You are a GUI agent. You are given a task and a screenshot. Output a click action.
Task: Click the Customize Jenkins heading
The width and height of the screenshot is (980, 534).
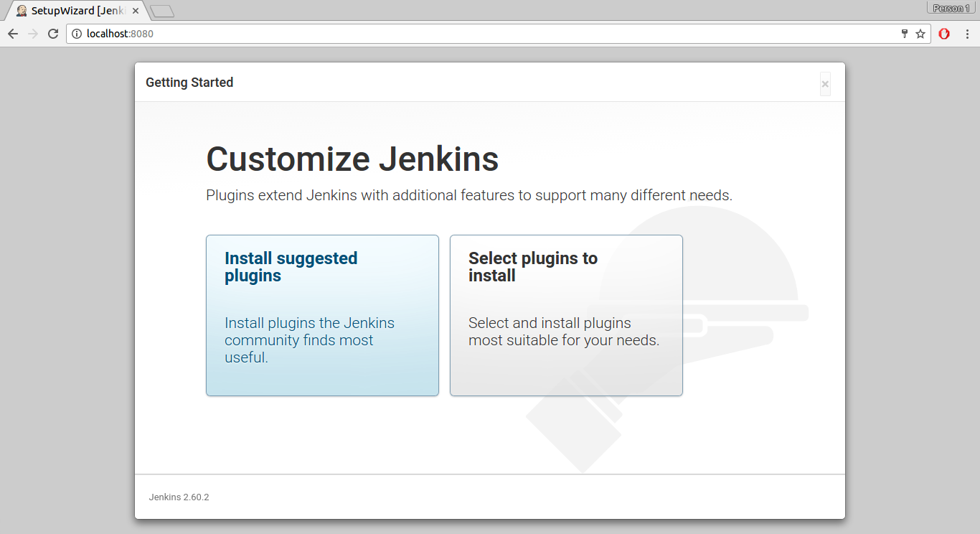[352, 159]
